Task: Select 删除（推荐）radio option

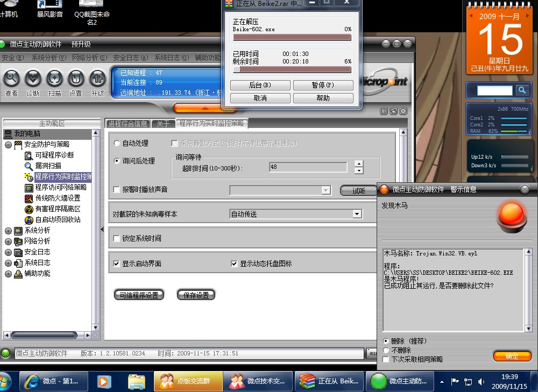Action: [386, 341]
